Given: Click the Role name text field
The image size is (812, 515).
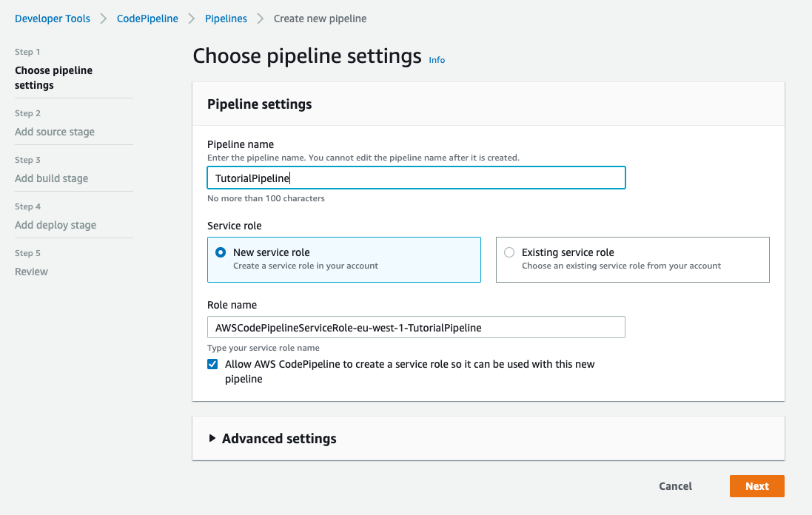Looking at the screenshot, I should [x=416, y=327].
